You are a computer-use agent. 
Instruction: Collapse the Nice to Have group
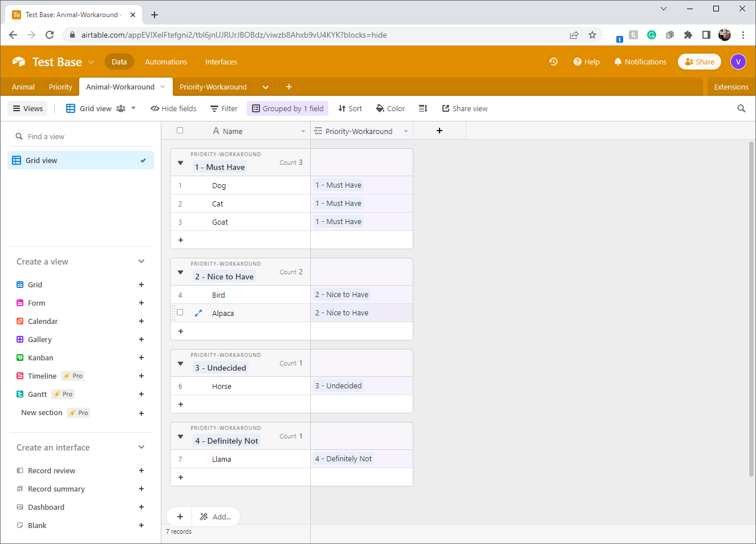[181, 273]
